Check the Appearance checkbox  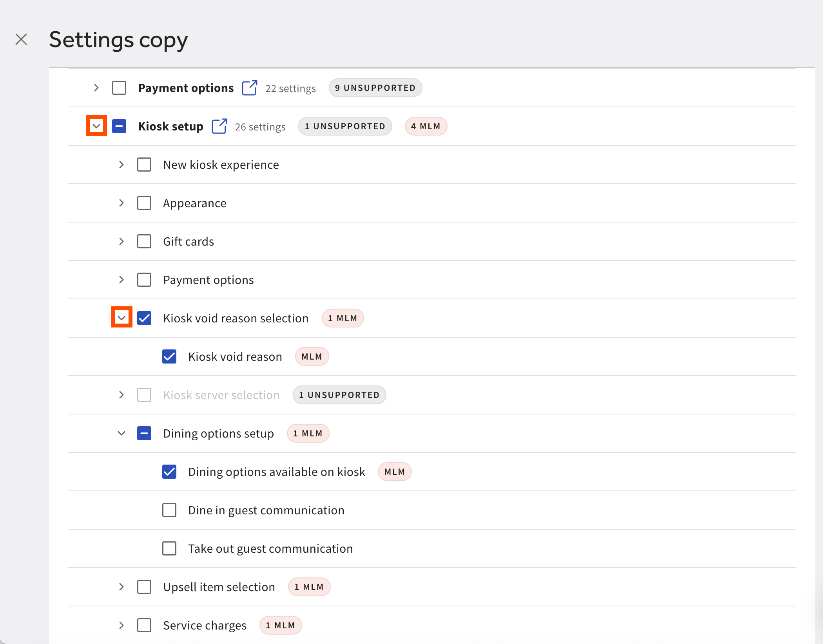click(144, 203)
